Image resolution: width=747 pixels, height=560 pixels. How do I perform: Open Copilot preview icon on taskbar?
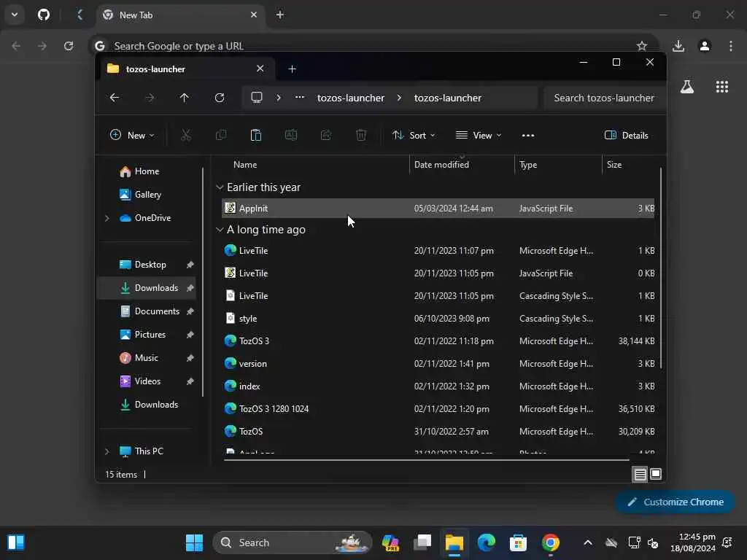390,542
